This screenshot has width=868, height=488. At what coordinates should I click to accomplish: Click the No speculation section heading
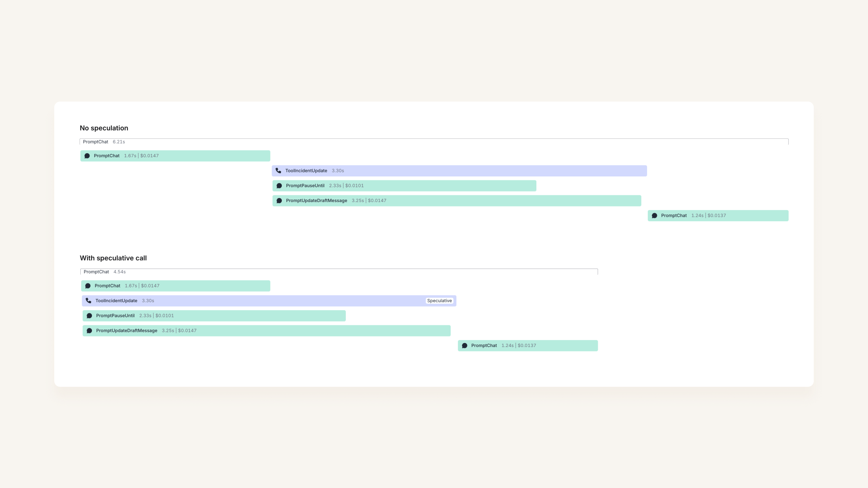104,128
